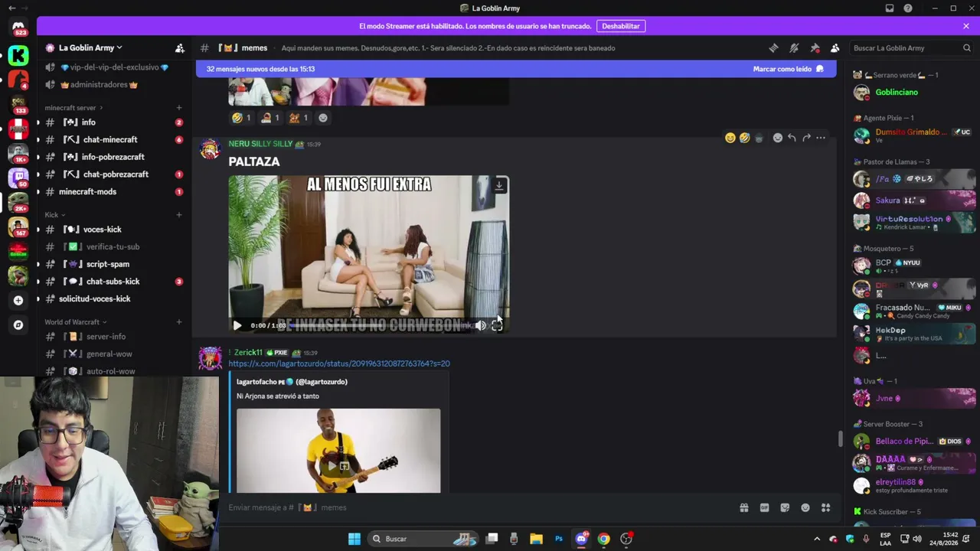Open the Discord help icon in title bar
The image size is (980, 551).
pyautogui.click(x=908, y=8)
